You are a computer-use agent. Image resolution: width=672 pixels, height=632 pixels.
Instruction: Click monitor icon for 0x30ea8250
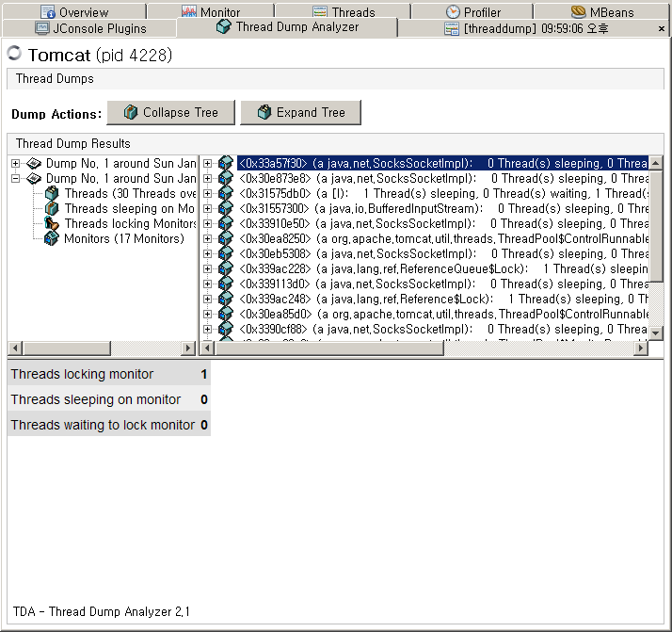pos(226,238)
